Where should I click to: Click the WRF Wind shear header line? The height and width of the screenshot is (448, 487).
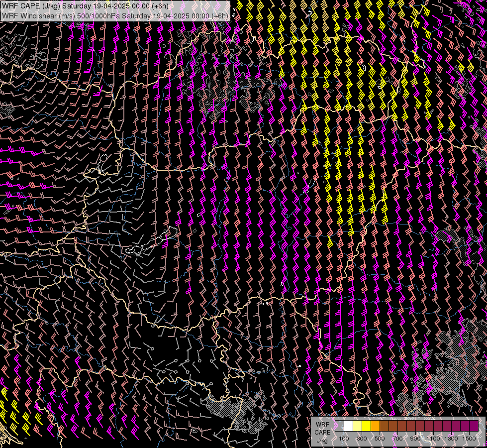click(115, 15)
